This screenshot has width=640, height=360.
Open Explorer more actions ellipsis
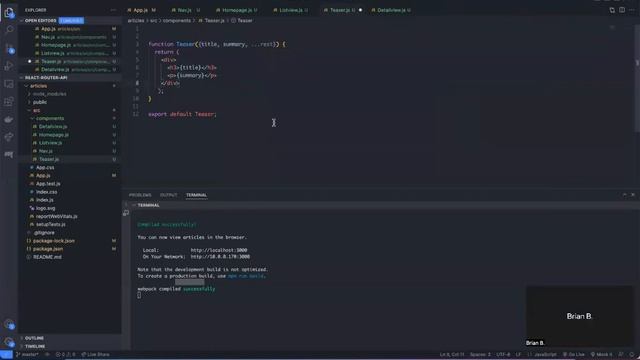point(113,10)
